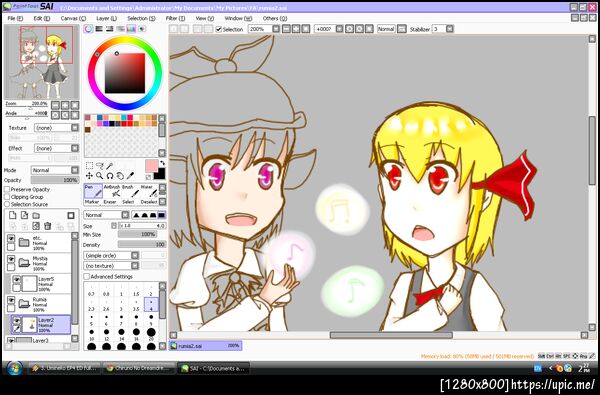Activate the Eyedropper color picker tool
The image size is (600, 395).
point(130,176)
